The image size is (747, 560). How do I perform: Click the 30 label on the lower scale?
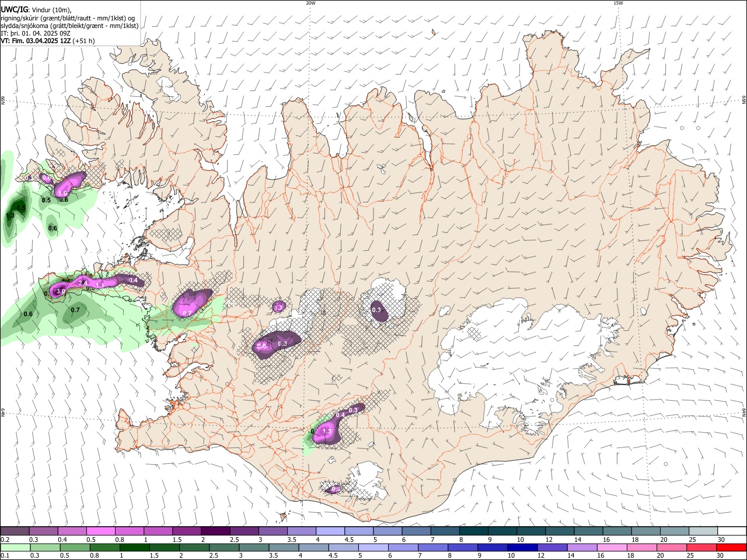[x=720, y=556]
